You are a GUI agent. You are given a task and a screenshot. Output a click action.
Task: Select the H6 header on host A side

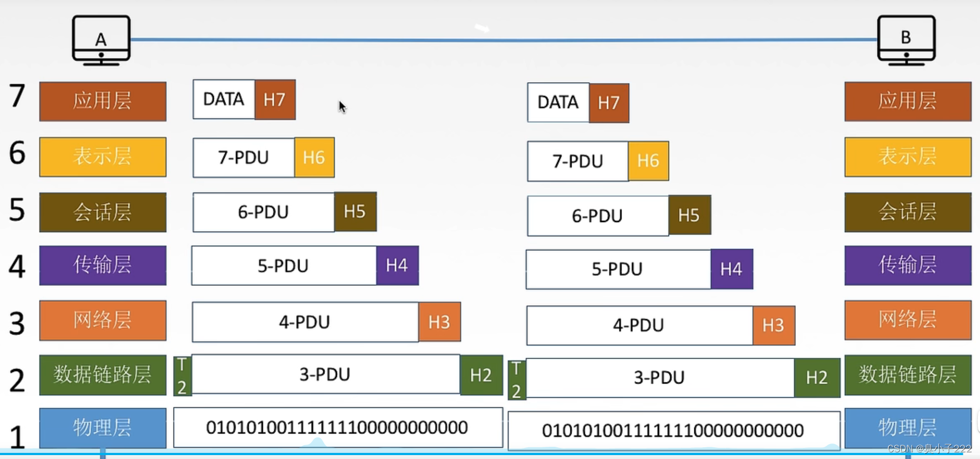point(314,158)
